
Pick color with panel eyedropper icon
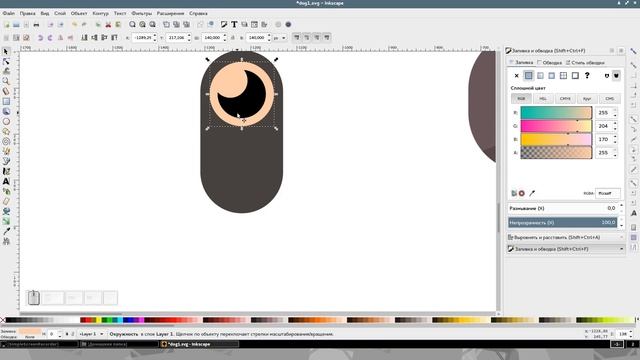point(532,193)
